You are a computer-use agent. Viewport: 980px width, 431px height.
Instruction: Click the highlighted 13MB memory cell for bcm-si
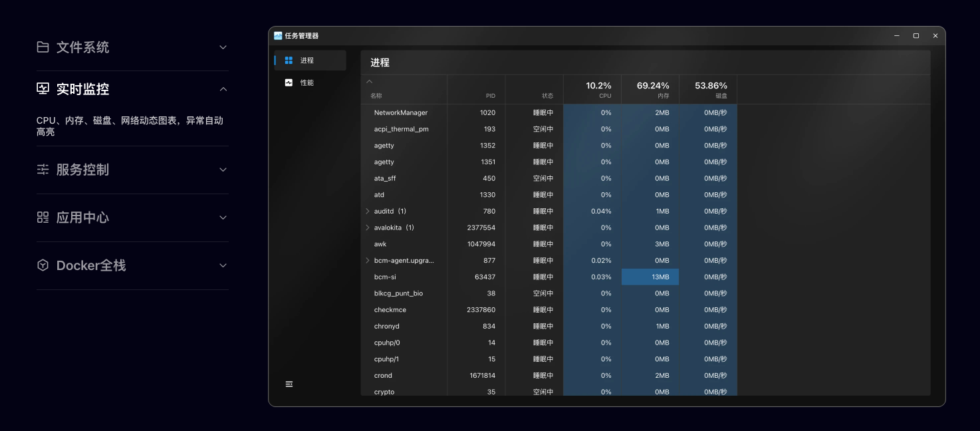click(x=650, y=277)
